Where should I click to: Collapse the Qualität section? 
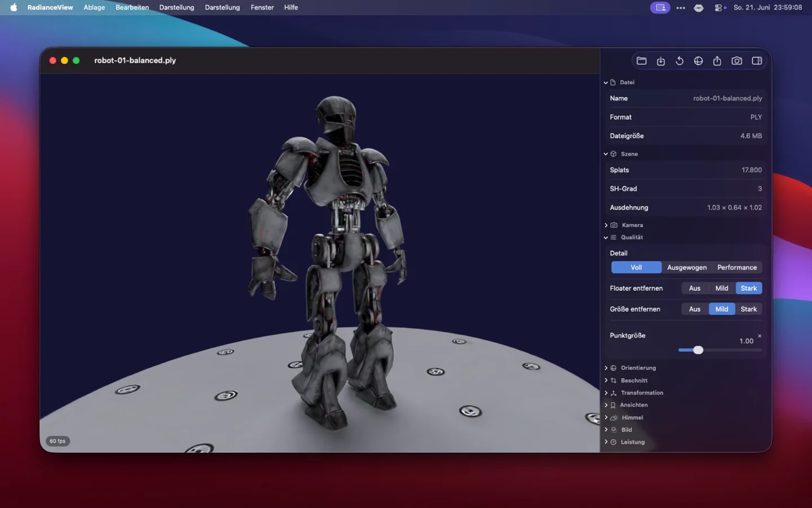point(606,237)
